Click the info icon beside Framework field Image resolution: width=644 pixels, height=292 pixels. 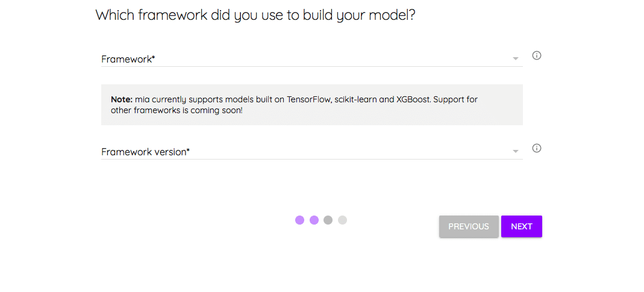pos(536,55)
